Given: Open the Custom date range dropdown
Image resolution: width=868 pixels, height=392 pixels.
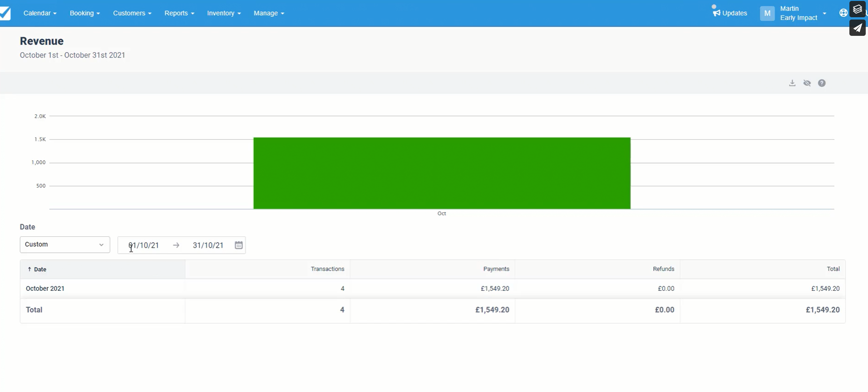Looking at the screenshot, I should point(65,245).
